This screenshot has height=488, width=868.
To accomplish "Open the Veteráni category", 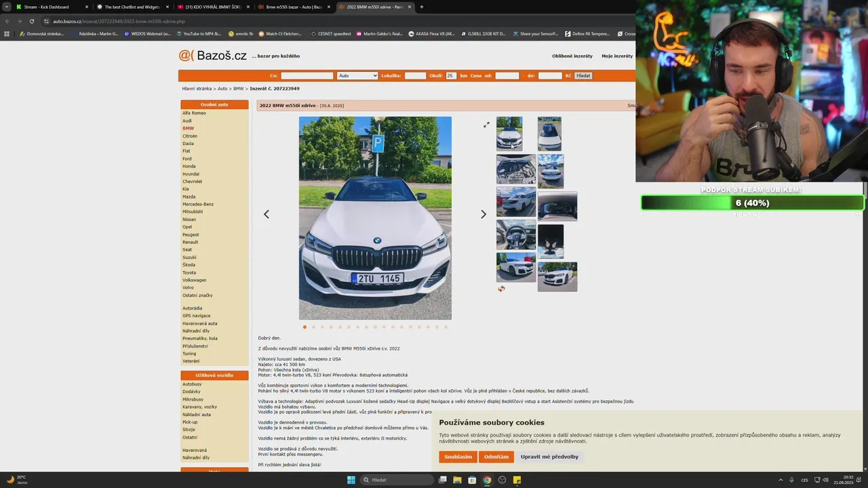I will (191, 361).
